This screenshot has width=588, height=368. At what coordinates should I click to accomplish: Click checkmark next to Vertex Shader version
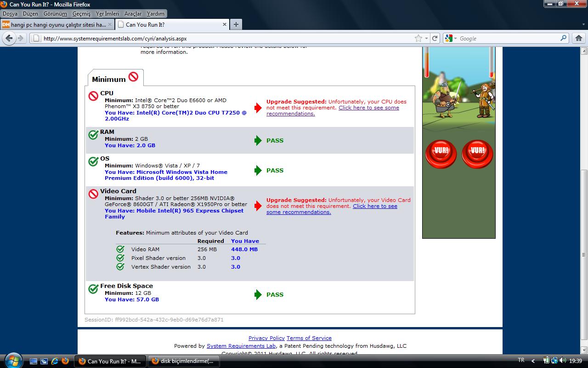(120, 266)
